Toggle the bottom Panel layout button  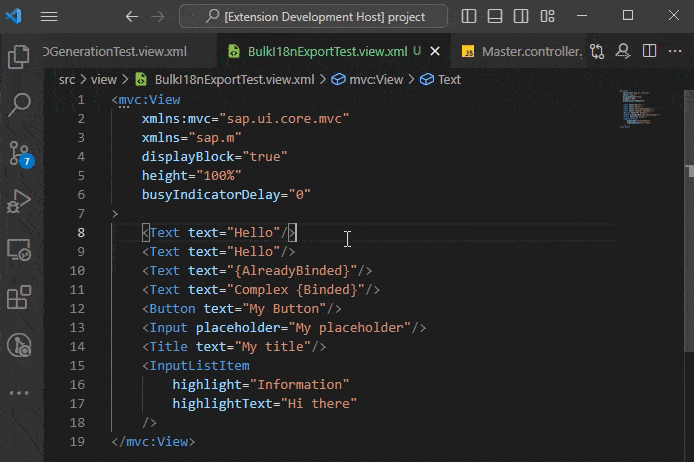coord(495,16)
